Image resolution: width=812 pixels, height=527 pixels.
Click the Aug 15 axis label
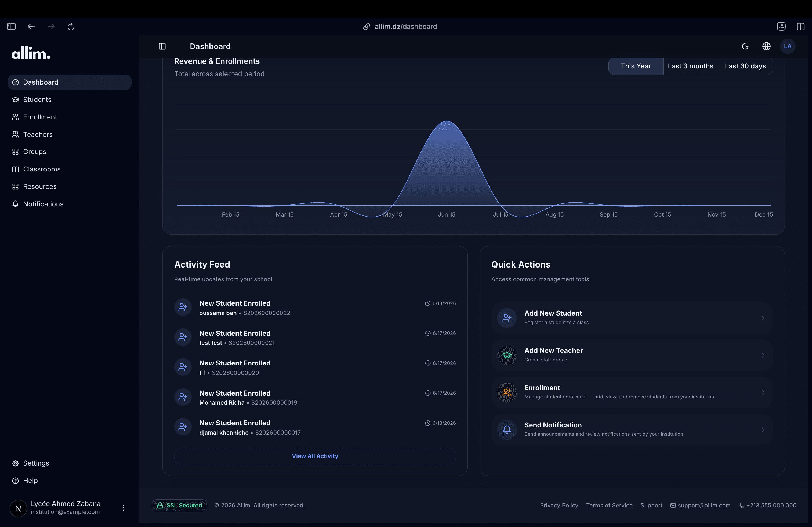[x=554, y=214]
